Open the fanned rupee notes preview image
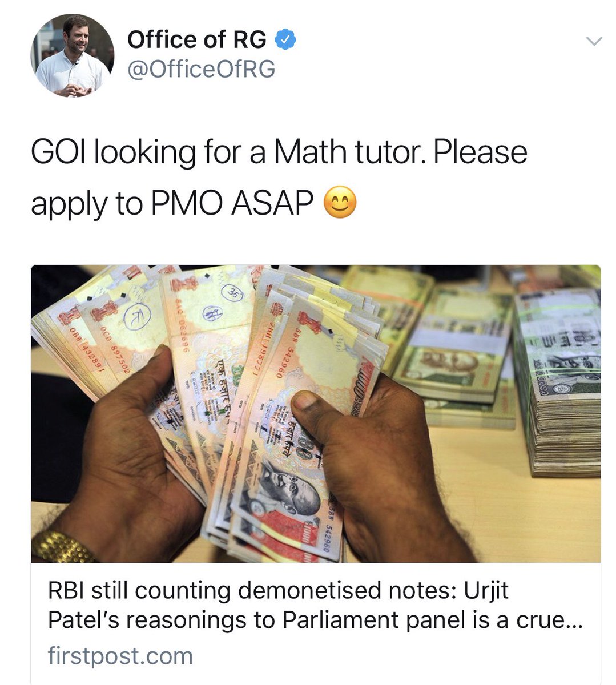Screen dimensions: 616x685 pyautogui.click(x=316, y=414)
